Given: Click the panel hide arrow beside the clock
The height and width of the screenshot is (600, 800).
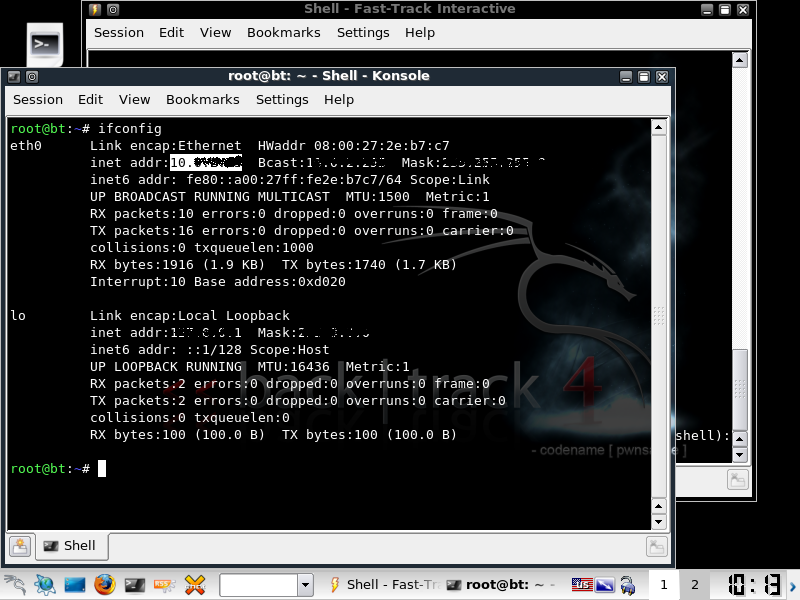Looking at the screenshot, I should point(793,586).
